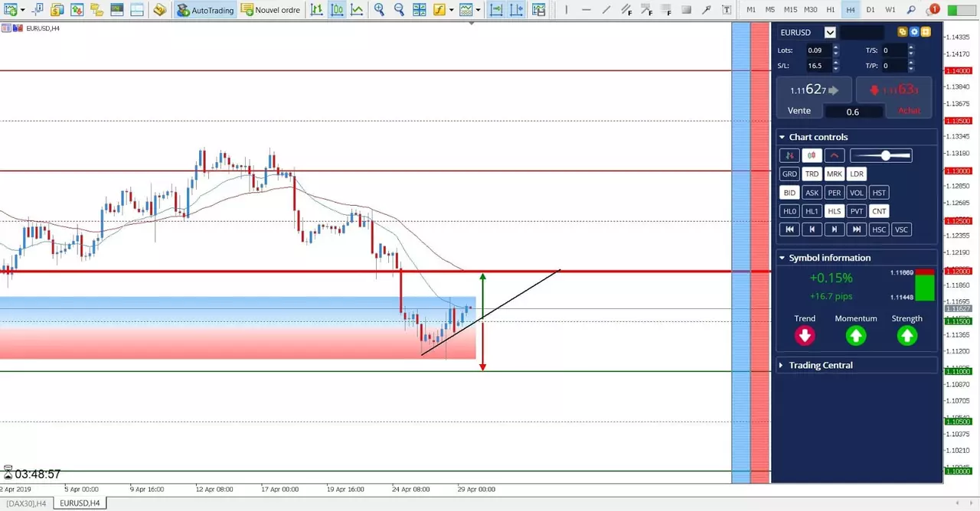Viewport: 980px width, 511px height.
Task: Click the AutoTrading button
Action: pyautogui.click(x=205, y=10)
